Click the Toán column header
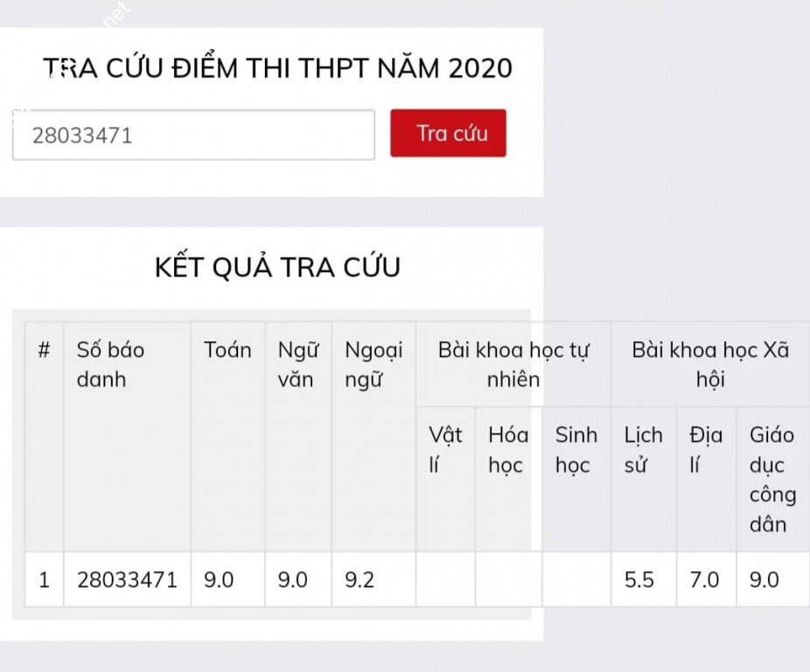 [227, 351]
